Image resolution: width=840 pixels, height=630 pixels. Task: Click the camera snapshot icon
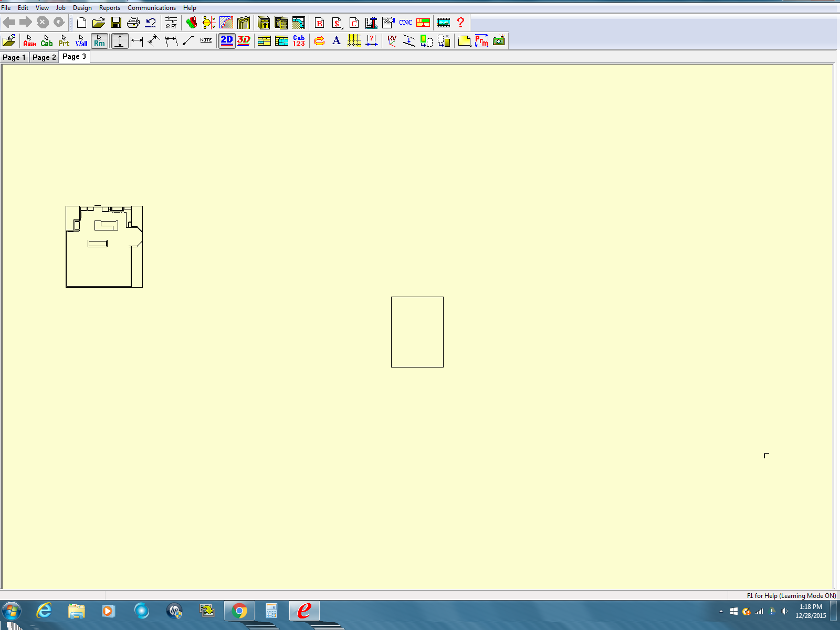pyautogui.click(x=499, y=41)
